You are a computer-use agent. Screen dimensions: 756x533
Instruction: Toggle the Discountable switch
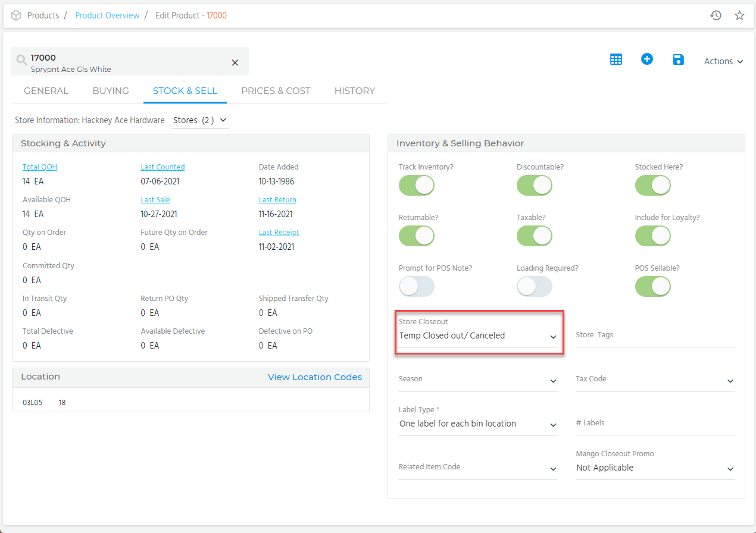(x=535, y=186)
